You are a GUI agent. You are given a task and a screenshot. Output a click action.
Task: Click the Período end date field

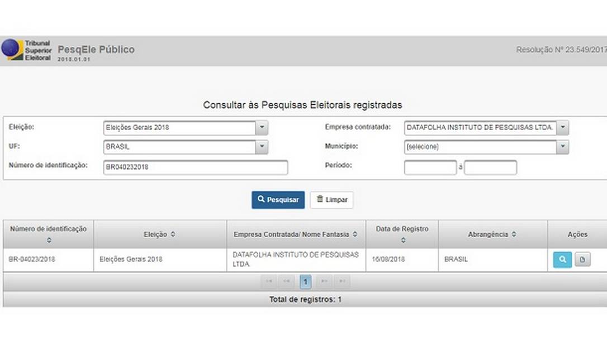pos(490,167)
